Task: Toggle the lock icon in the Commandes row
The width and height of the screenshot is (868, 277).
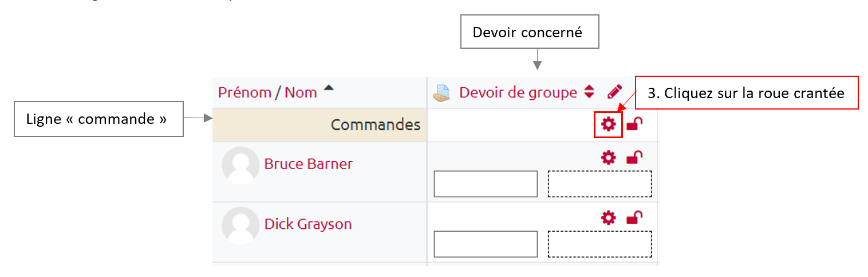Action: point(634,124)
